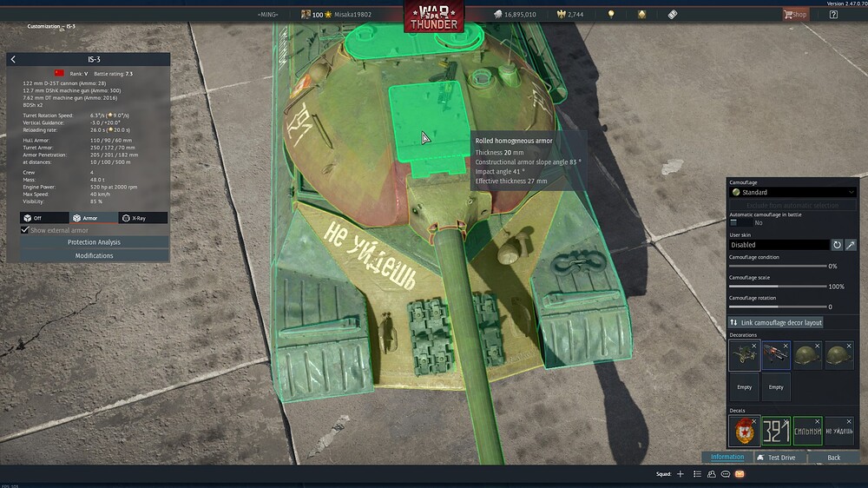The image size is (868, 488).
Task: Remove the сильный decal
Action: coord(817,421)
